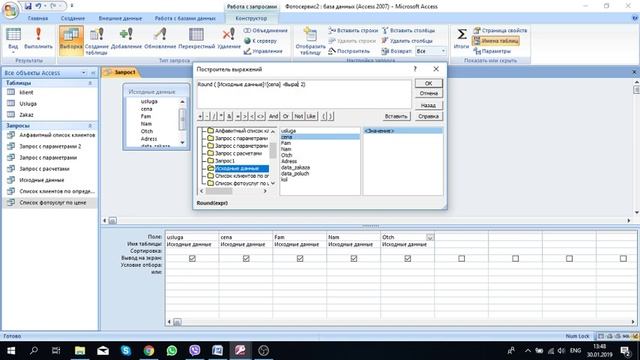Uncheck Вывод на экран for Fam

coord(300,258)
